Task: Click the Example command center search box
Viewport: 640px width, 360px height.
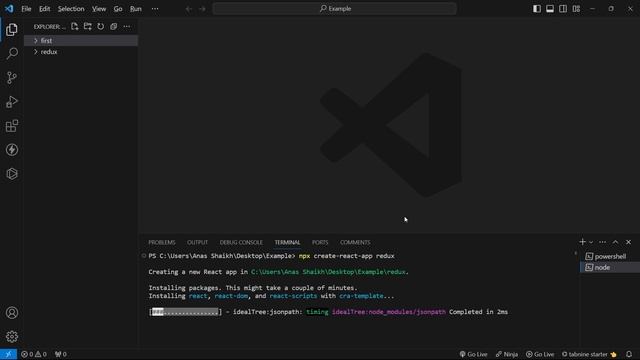Action: pyautogui.click(x=334, y=9)
